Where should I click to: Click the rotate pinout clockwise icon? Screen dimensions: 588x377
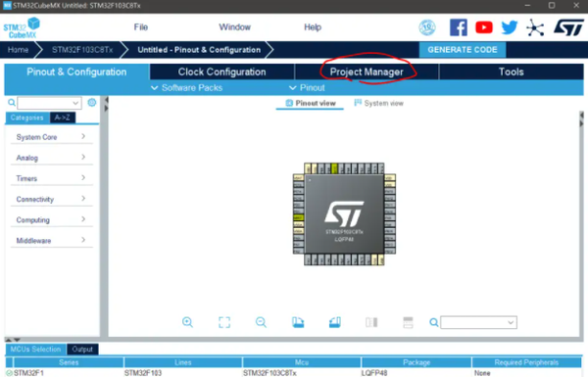tap(298, 322)
